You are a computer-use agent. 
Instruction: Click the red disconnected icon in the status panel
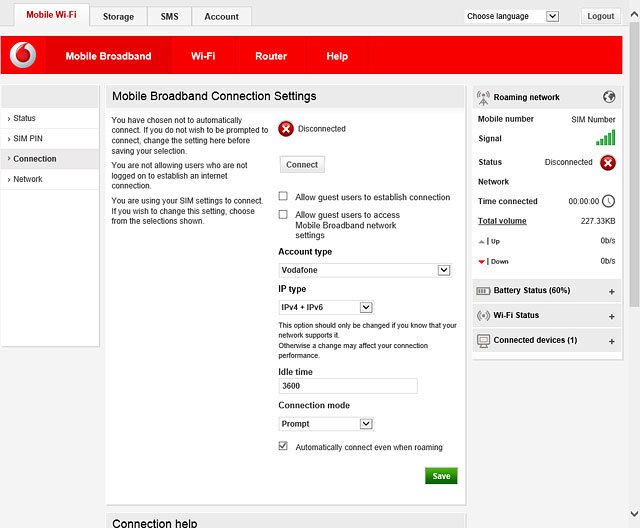tap(608, 162)
